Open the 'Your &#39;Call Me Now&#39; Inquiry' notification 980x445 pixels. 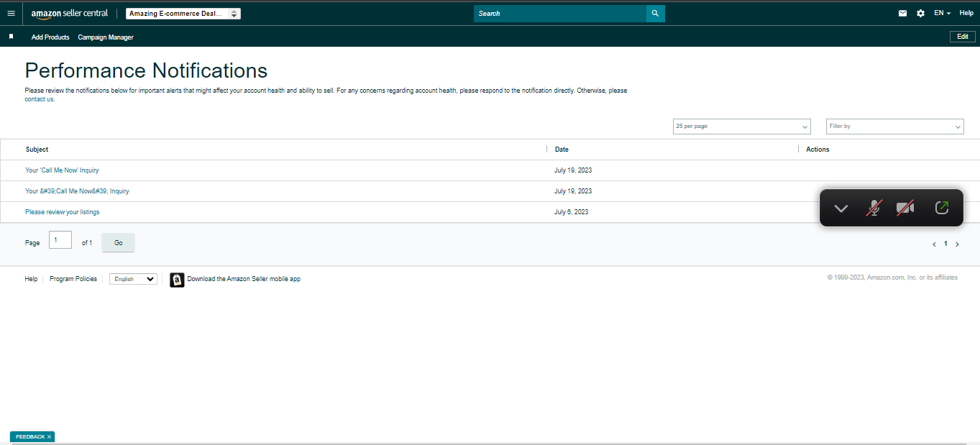coord(77,191)
